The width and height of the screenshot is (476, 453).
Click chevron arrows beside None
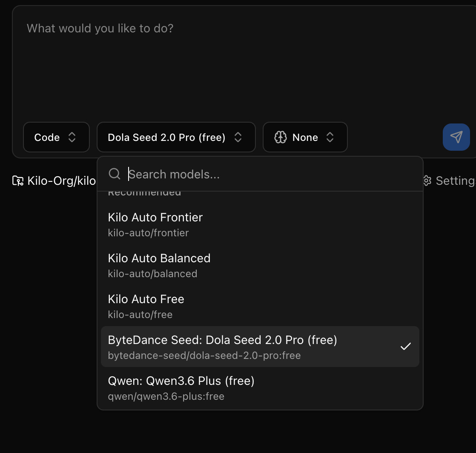click(330, 137)
